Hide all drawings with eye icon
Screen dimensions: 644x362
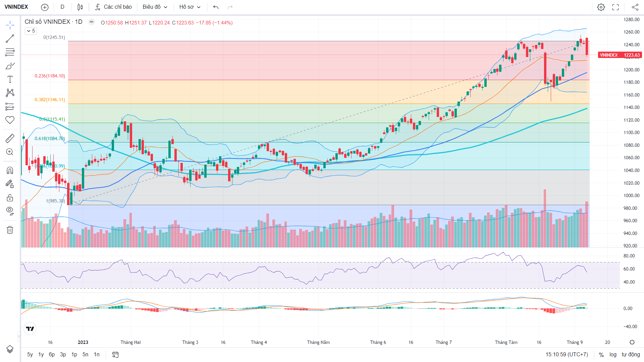click(10, 211)
